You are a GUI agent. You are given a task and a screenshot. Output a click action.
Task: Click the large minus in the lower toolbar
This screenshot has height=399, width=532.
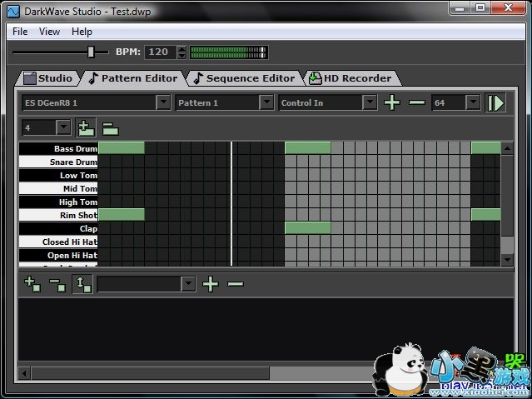pyautogui.click(x=236, y=284)
